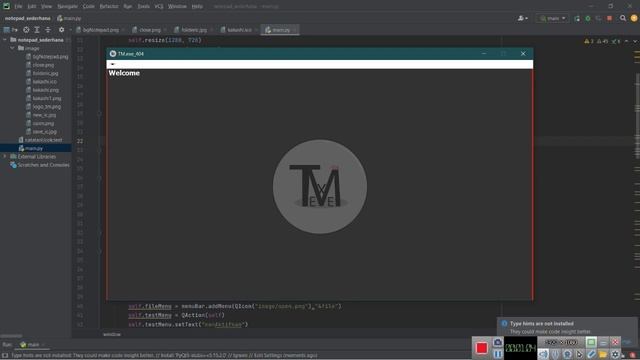Expand External Libraries node

pos(5,156)
